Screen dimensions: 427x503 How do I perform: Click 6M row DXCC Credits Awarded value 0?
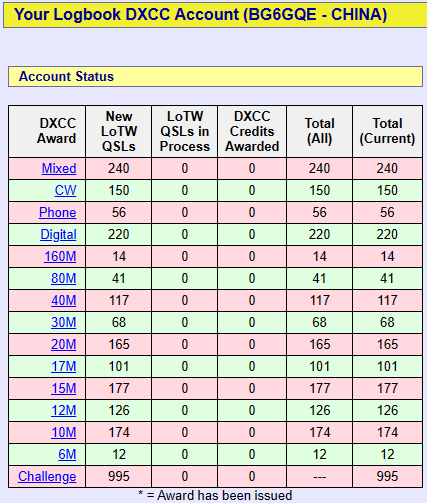[252, 454]
